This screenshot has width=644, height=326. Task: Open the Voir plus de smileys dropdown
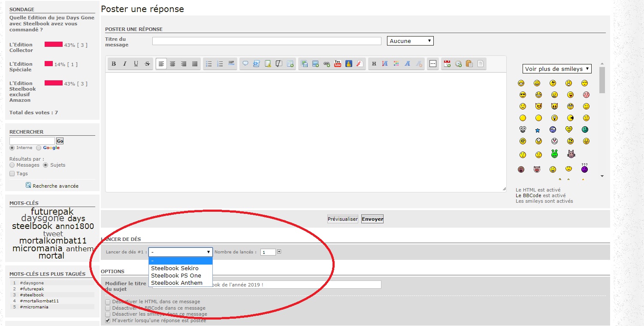(x=557, y=69)
